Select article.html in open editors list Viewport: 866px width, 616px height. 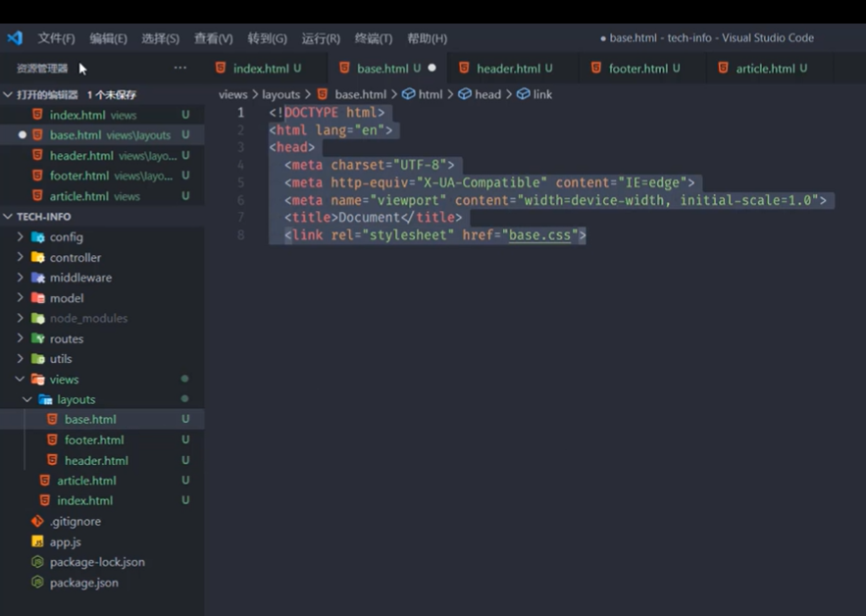click(x=102, y=196)
